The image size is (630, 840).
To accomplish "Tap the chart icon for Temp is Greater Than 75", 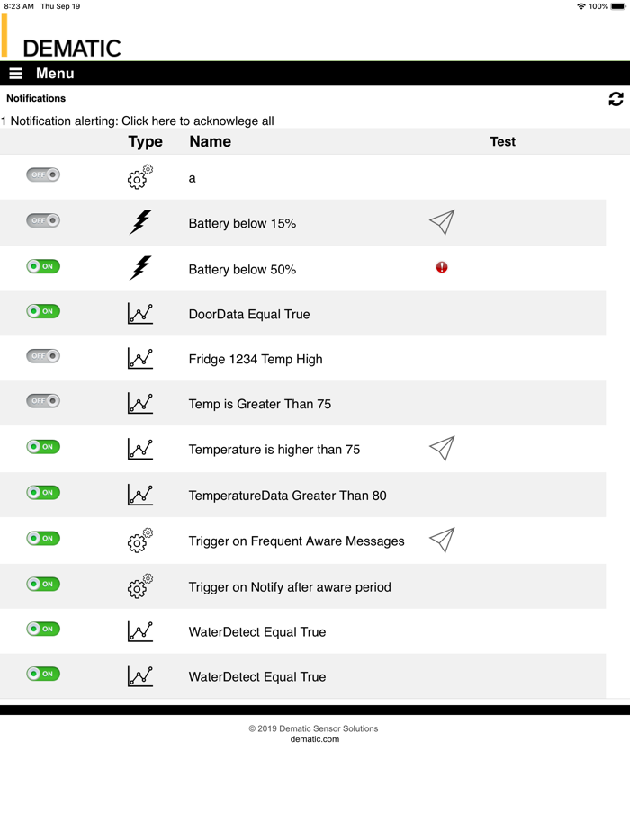I will point(140,404).
